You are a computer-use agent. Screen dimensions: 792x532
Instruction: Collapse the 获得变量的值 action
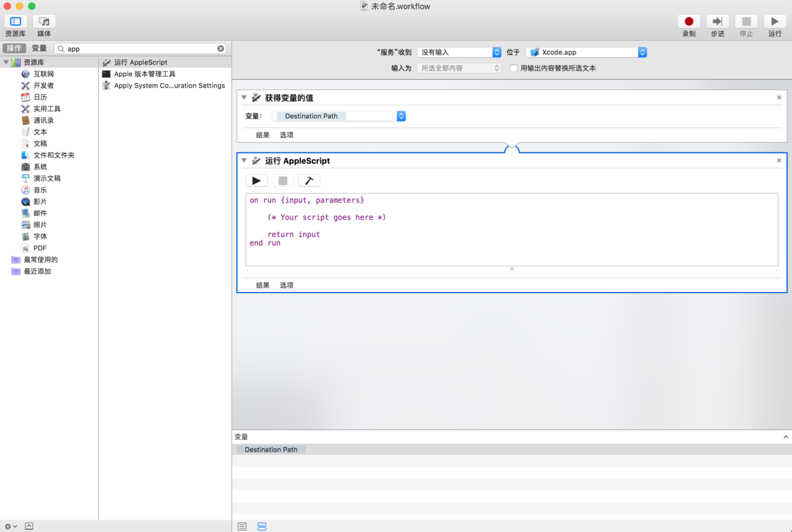coord(244,98)
